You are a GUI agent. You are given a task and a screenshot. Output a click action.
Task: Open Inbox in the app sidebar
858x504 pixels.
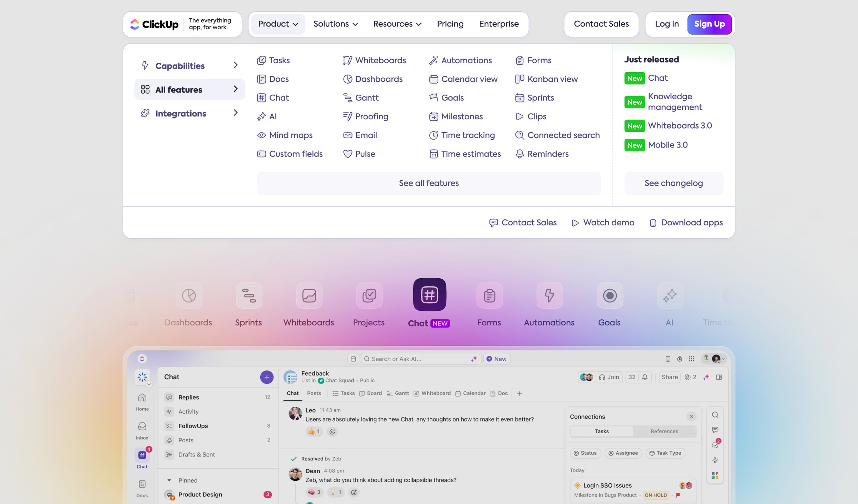tap(142, 431)
